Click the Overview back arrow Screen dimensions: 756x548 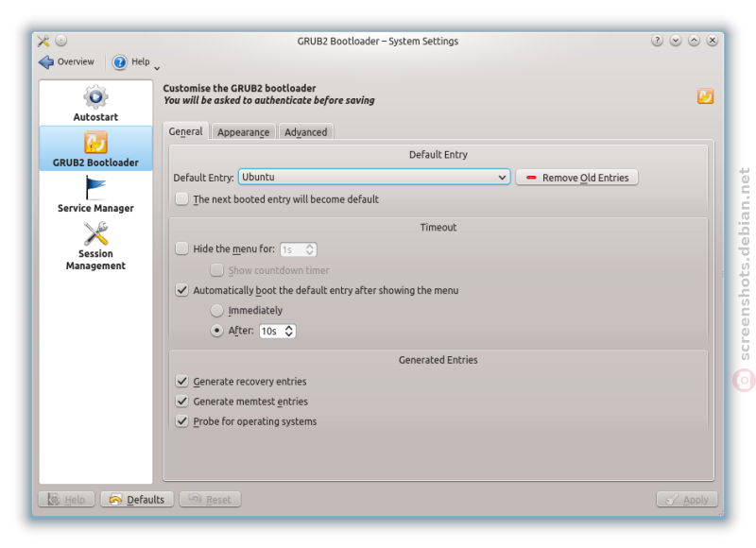coord(46,61)
